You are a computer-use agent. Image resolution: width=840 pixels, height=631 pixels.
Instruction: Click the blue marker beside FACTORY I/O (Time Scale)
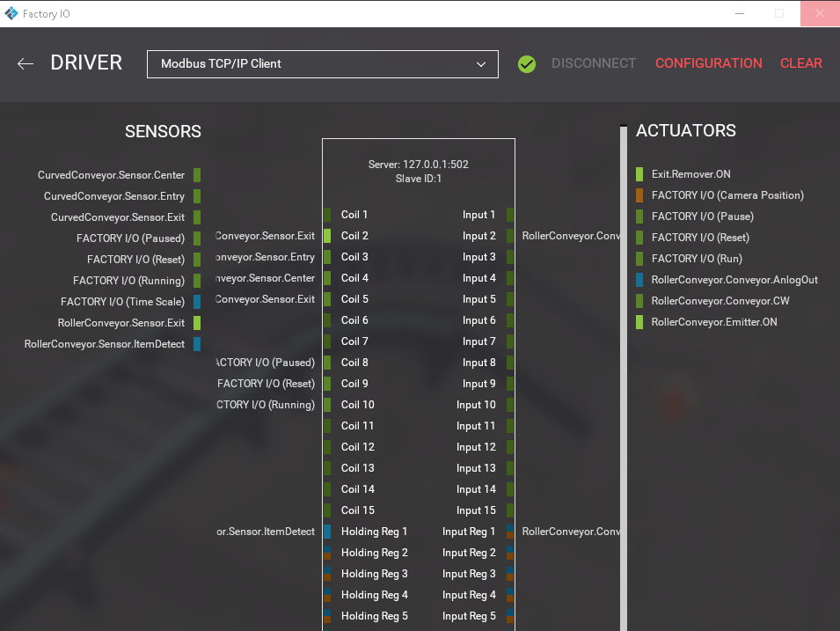point(197,302)
